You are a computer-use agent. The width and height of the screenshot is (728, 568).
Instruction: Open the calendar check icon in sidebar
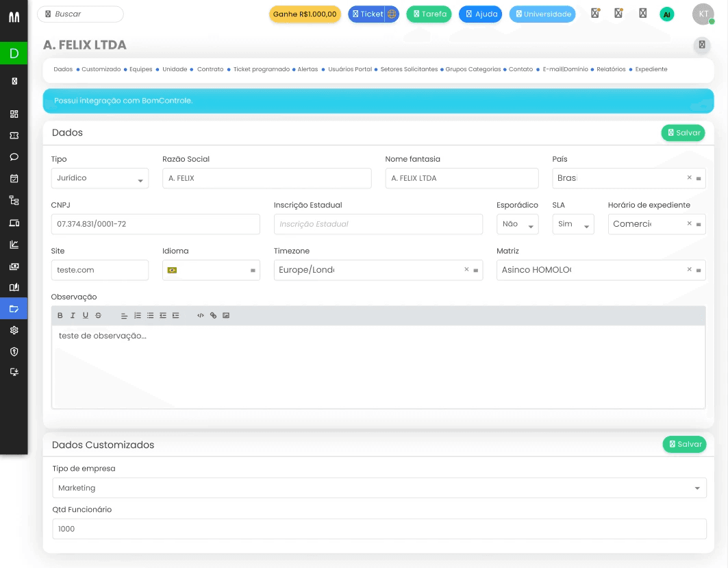click(14, 178)
